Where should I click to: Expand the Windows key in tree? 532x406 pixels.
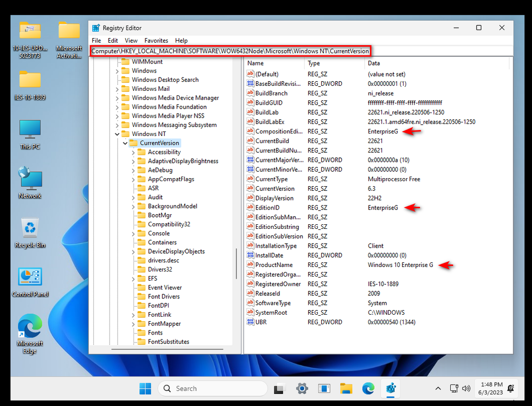(x=117, y=71)
